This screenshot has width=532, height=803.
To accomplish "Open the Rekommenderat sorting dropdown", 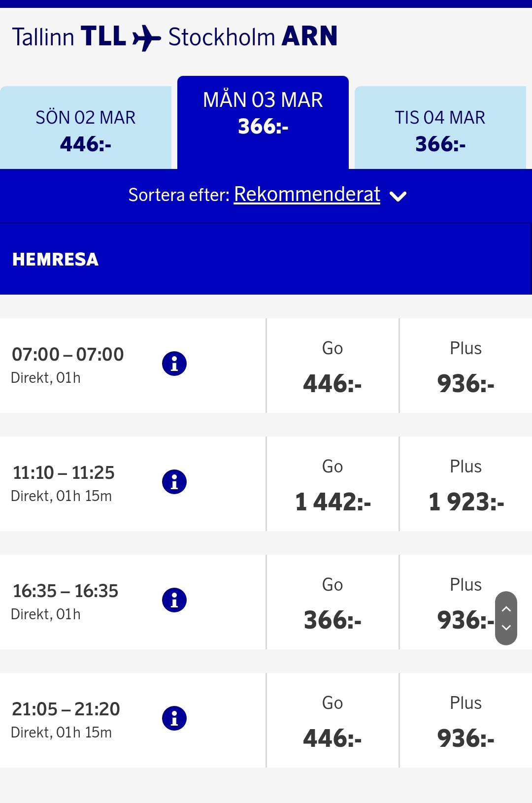I will [307, 195].
